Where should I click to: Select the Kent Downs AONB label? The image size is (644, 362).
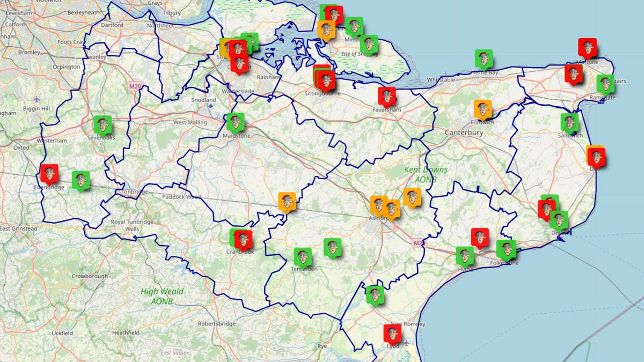(426, 174)
